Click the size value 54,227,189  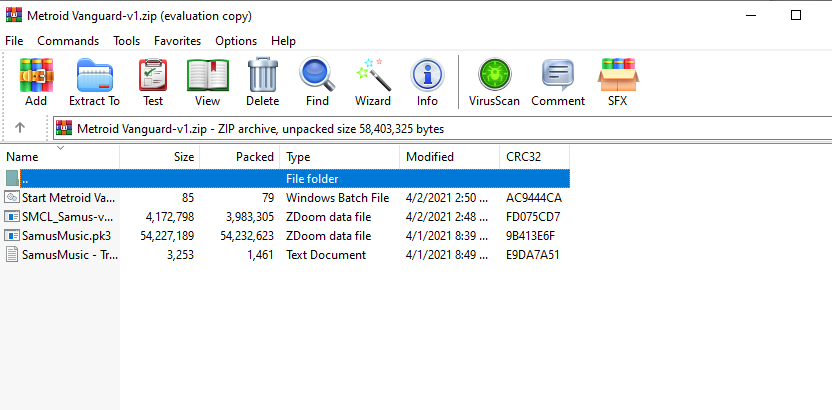tap(167, 236)
